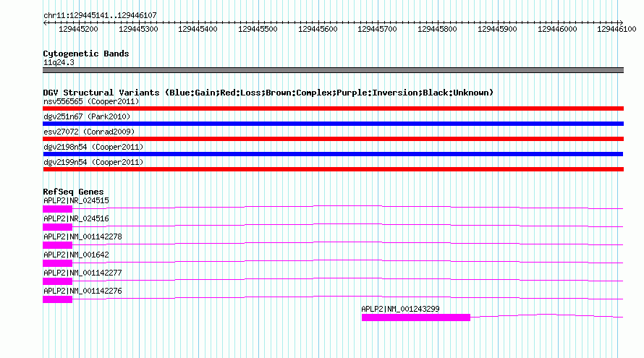Click ruler position 129445900
Screen dimensions: 644x358
coord(497,29)
